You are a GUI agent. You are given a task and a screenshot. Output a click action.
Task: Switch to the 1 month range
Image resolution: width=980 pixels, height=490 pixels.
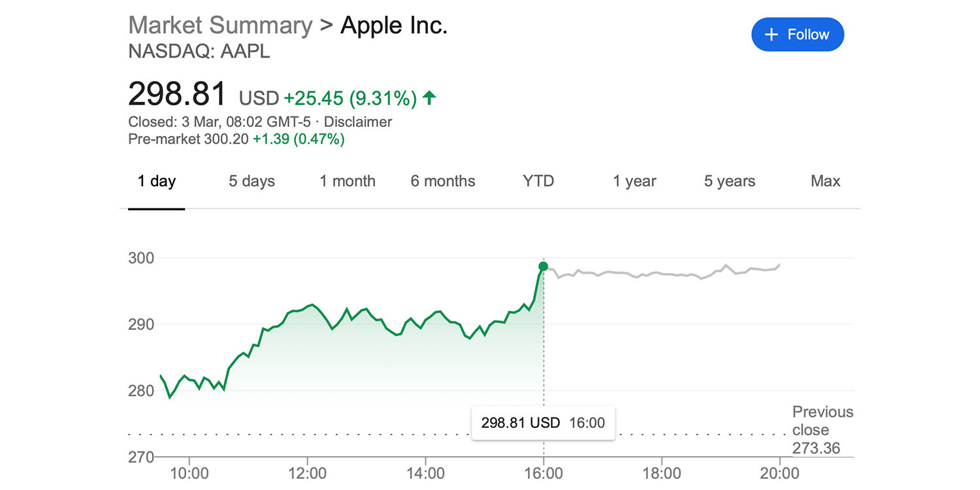tap(348, 181)
